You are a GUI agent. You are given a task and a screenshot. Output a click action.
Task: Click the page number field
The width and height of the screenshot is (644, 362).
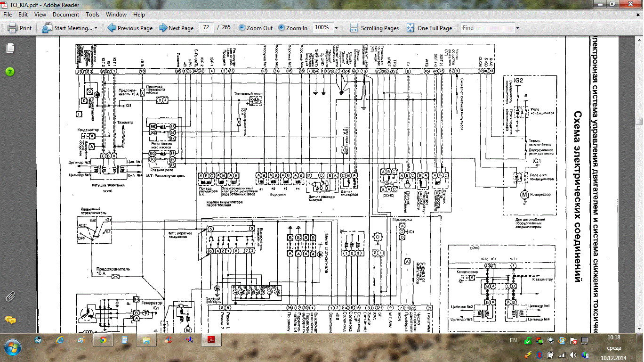(x=206, y=28)
